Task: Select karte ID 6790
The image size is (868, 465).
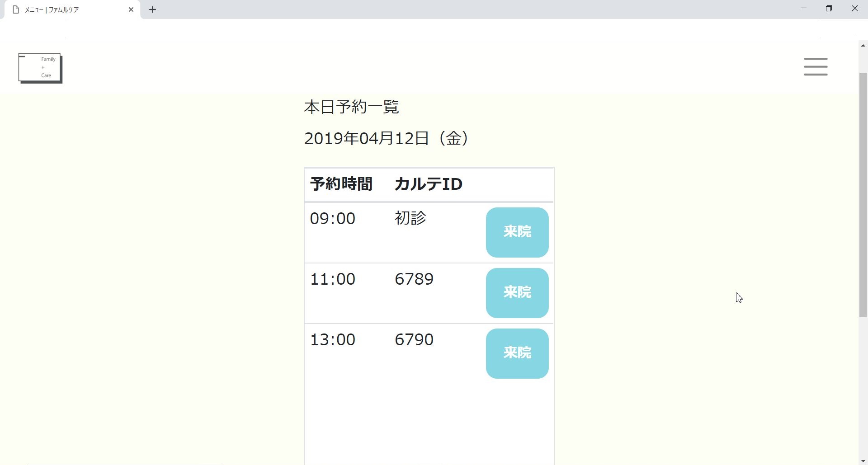Action: (x=414, y=339)
